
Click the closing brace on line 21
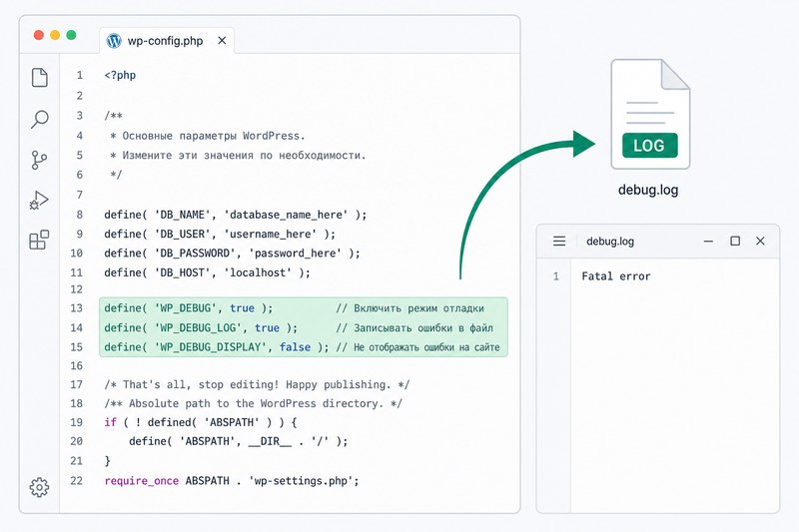(108, 461)
